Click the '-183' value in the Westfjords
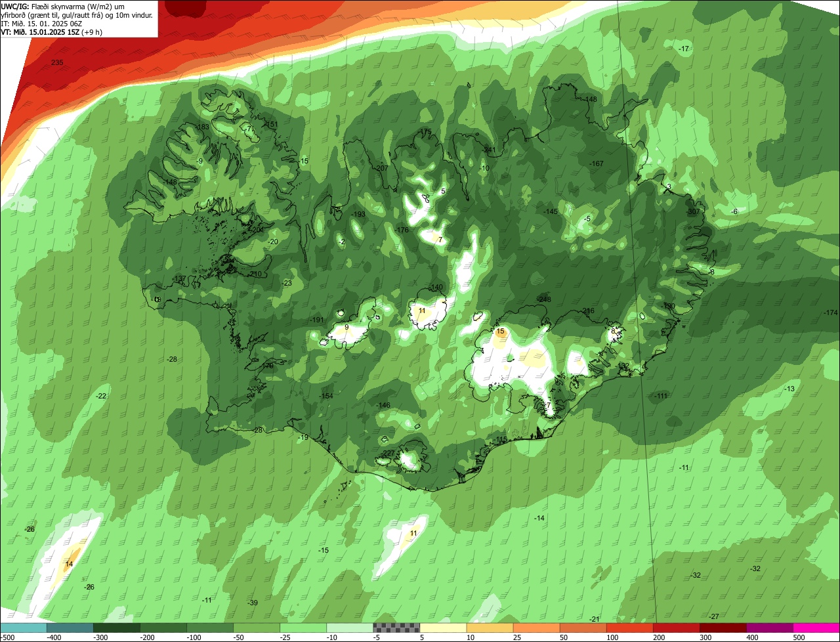 tap(202, 127)
